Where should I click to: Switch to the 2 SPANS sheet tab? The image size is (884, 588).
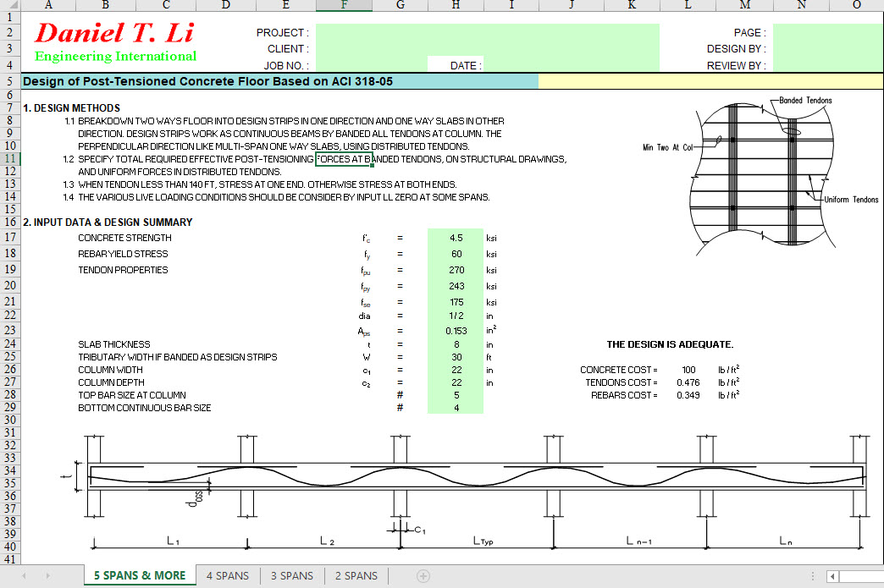point(355,575)
